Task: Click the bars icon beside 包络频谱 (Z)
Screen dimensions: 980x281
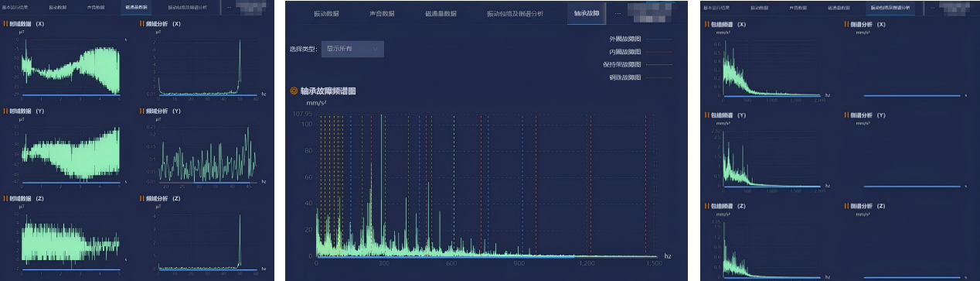Action: tap(707, 206)
